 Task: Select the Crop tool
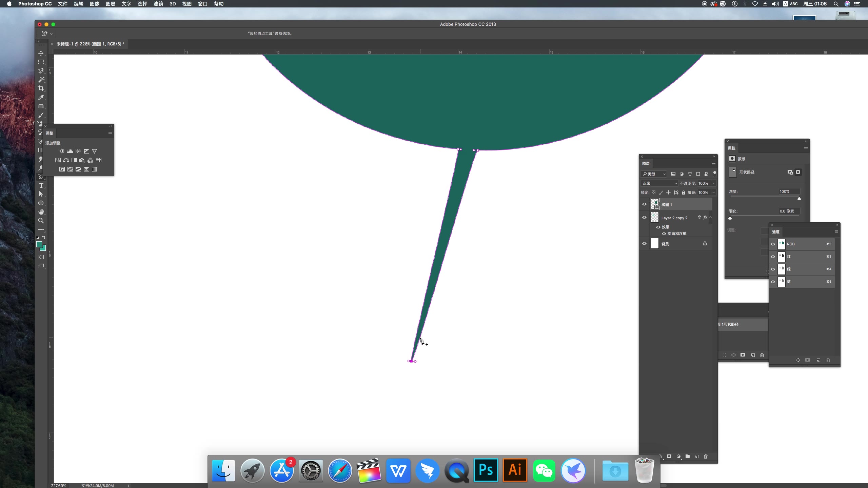[41, 88]
